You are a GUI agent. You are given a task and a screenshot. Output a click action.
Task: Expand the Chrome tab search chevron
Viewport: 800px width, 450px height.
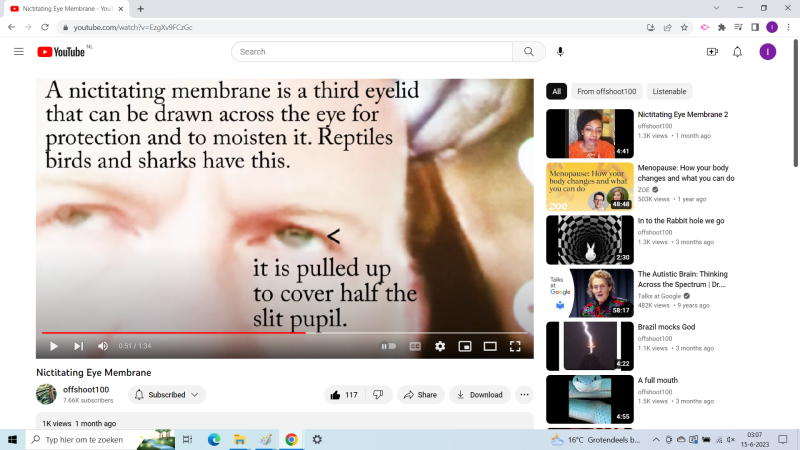pyautogui.click(x=716, y=8)
